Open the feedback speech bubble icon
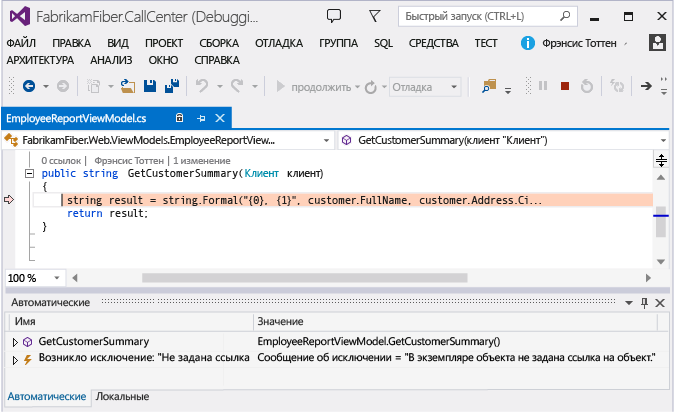This screenshot has height=412, width=674. tap(334, 16)
